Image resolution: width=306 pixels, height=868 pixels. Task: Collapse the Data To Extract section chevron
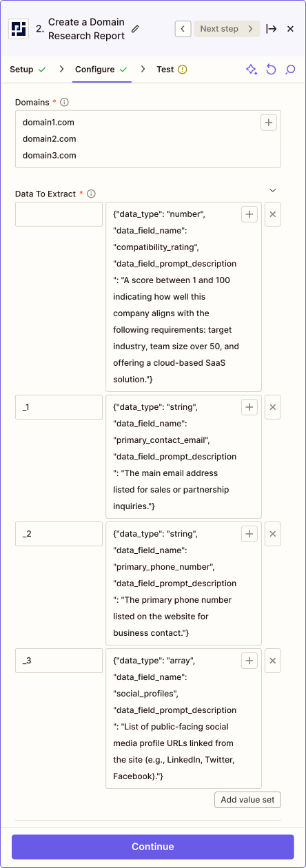coord(273,190)
